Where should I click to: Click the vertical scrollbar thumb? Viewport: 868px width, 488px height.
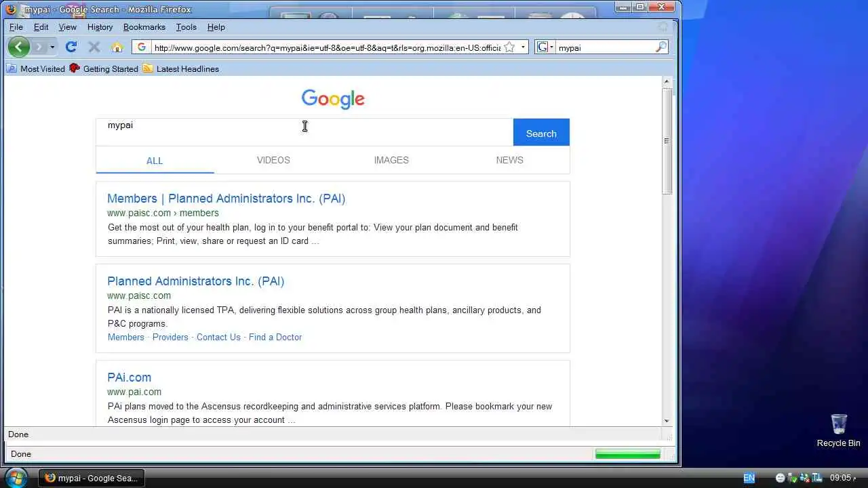(667, 141)
